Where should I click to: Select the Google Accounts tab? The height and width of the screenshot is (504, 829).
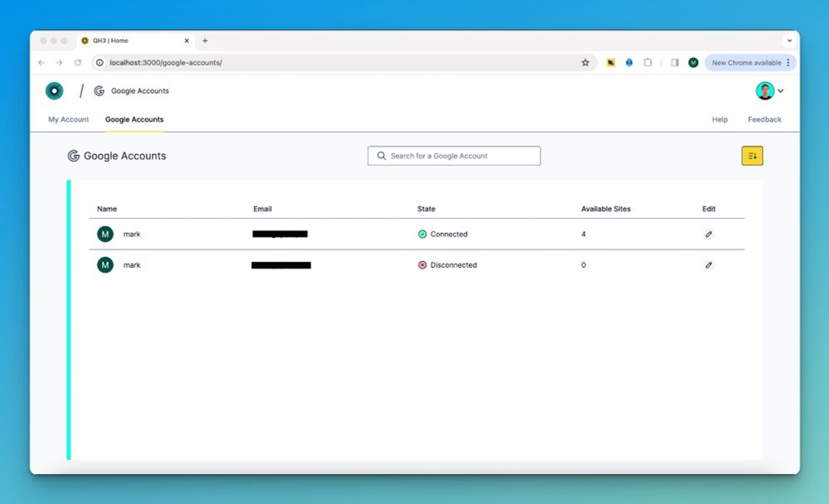pos(134,119)
